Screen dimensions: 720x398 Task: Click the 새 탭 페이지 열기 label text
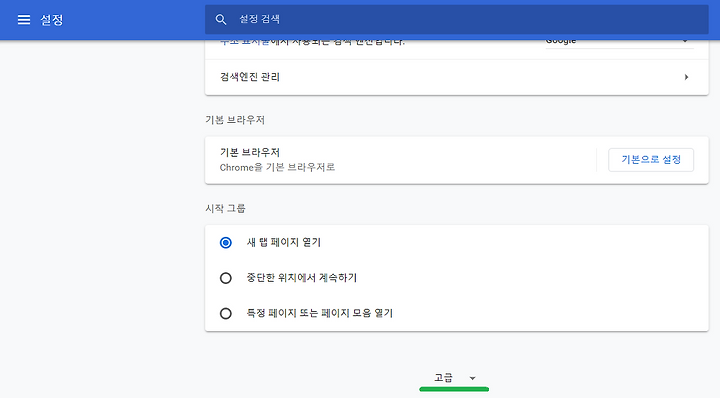[284, 242]
